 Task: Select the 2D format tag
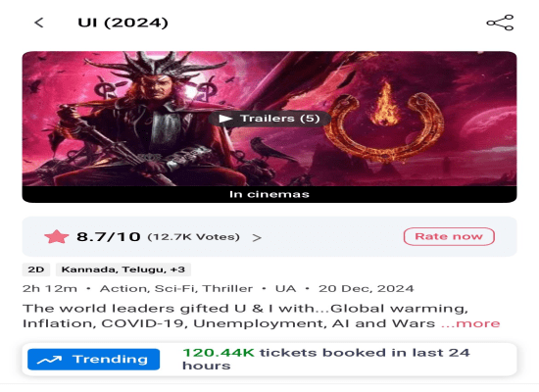[x=36, y=269]
